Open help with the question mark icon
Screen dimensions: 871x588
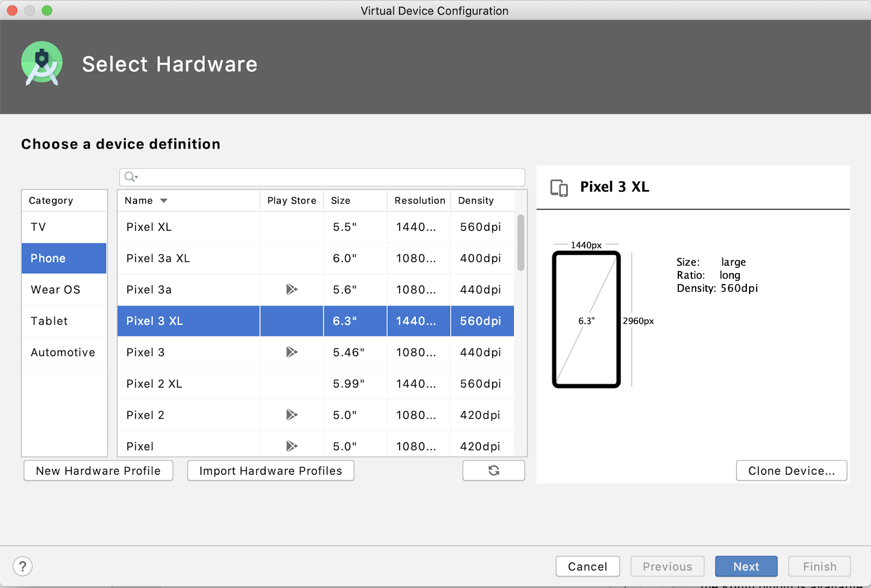pos(23,566)
